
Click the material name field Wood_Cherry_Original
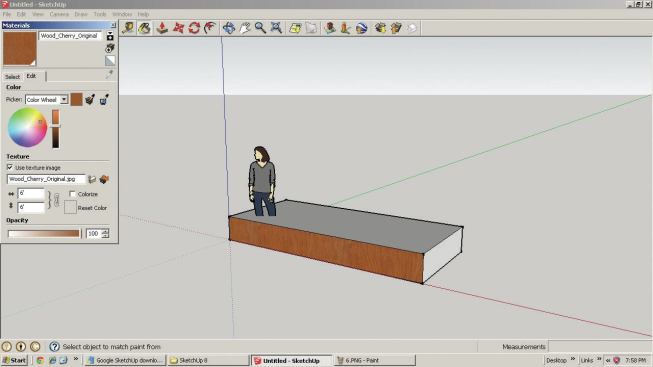tap(70, 36)
